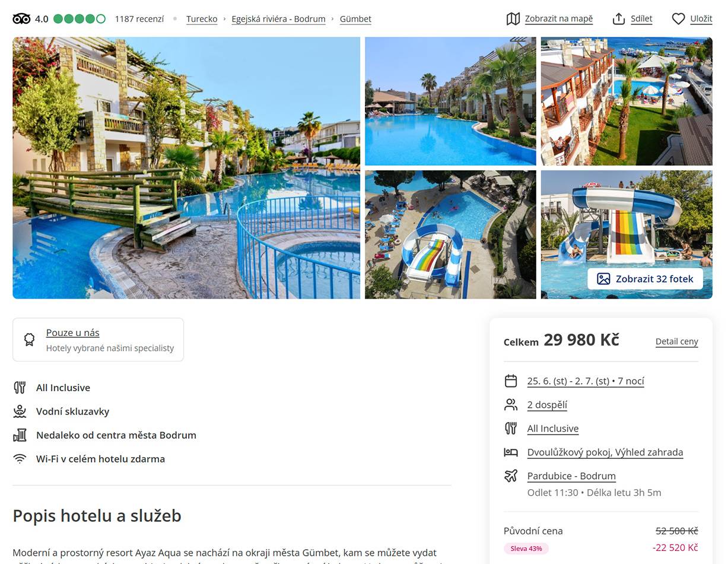Open the aerial rainbow waterslide photo
Viewport: 728px width, 564px height.
click(x=450, y=235)
